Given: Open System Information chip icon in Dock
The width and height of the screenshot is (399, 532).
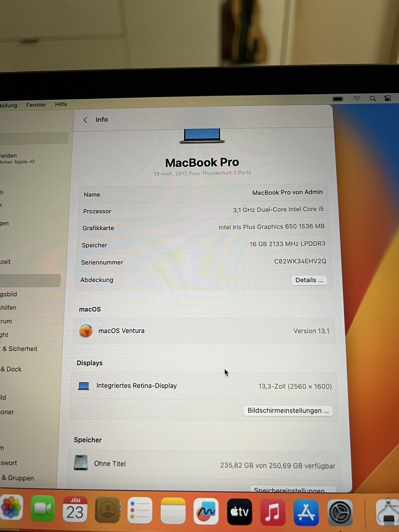Looking at the screenshot, I should (x=388, y=513).
